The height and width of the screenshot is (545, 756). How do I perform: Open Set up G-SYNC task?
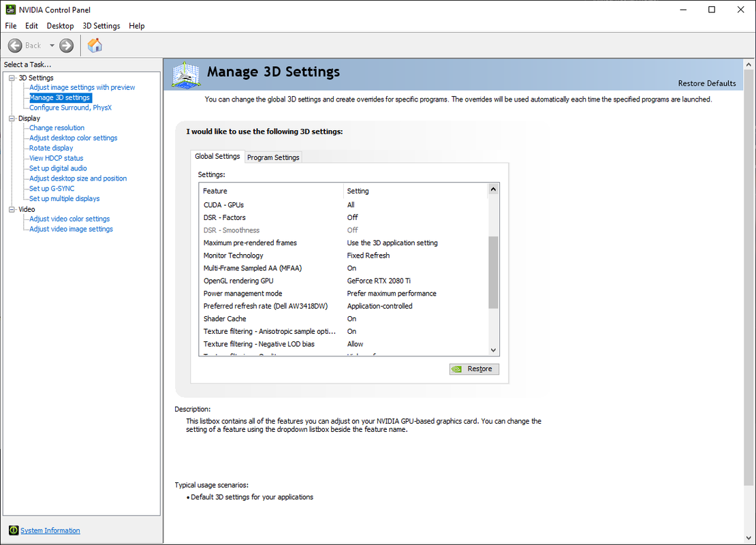52,189
